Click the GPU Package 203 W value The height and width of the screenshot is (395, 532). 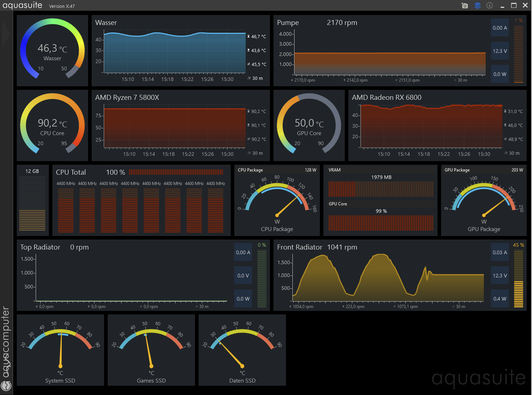click(517, 170)
